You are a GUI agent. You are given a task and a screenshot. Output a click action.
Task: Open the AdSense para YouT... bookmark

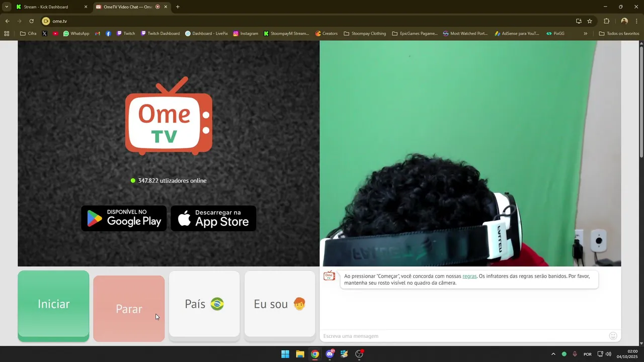517,34
